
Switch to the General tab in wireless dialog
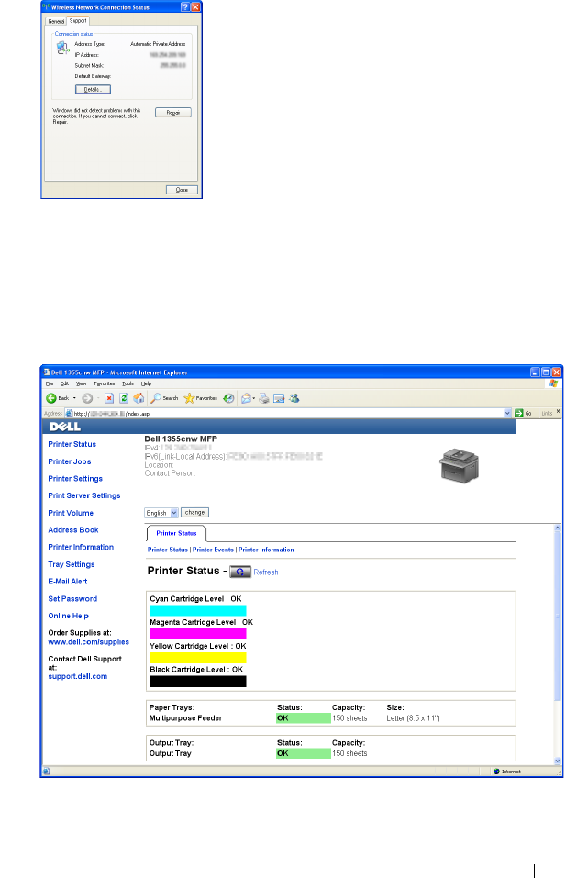tap(56, 21)
